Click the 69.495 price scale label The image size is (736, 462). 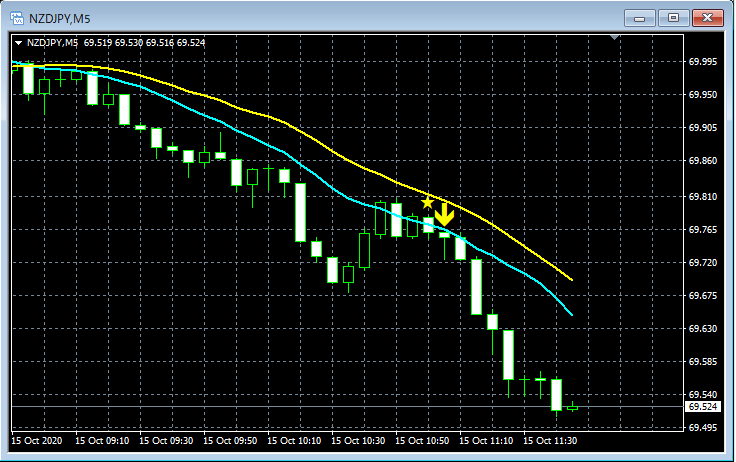703,427
